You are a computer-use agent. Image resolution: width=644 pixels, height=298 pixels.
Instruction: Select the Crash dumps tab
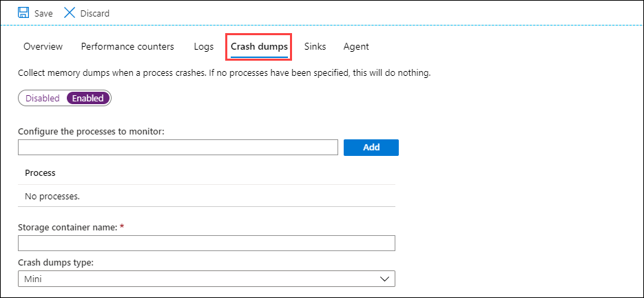coord(259,46)
